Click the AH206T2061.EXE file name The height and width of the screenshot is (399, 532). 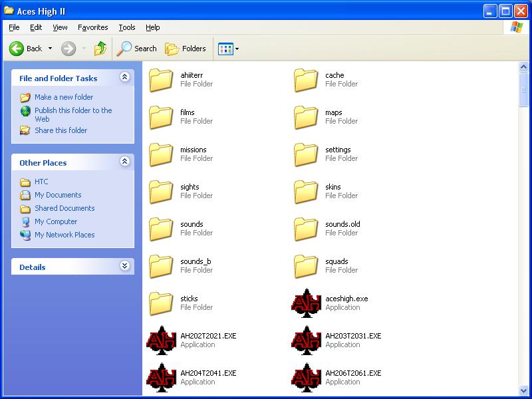pos(353,373)
